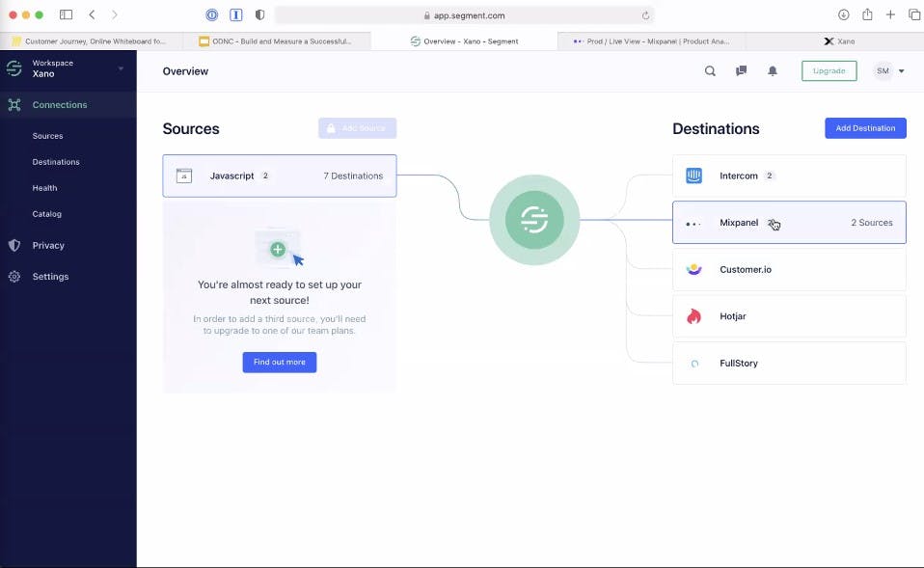Open the notifications bell
The height and width of the screenshot is (568, 924).
click(x=773, y=71)
